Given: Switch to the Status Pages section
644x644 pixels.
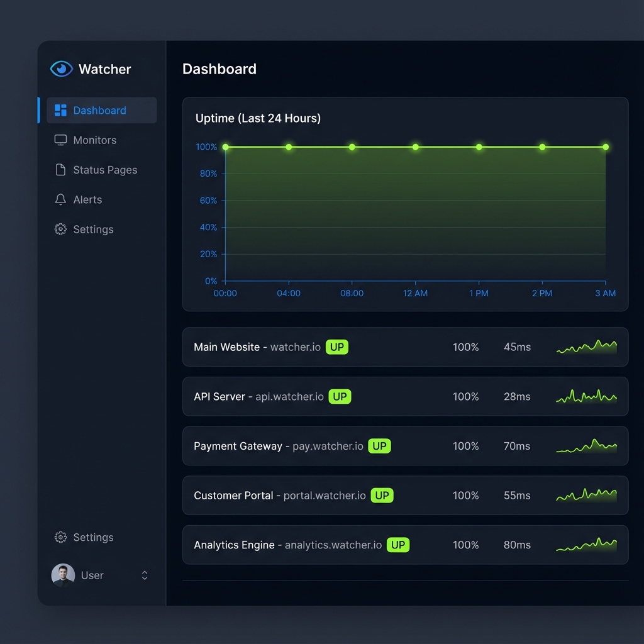Looking at the screenshot, I should click(x=105, y=170).
